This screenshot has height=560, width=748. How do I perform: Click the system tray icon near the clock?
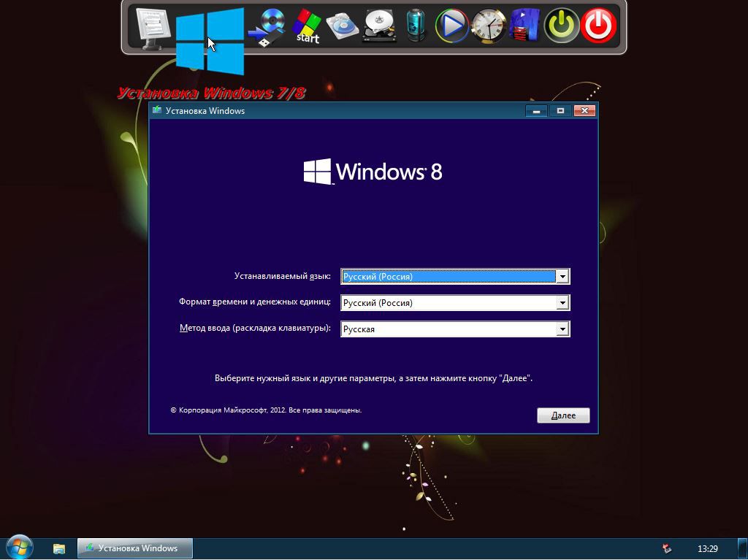coord(668,548)
